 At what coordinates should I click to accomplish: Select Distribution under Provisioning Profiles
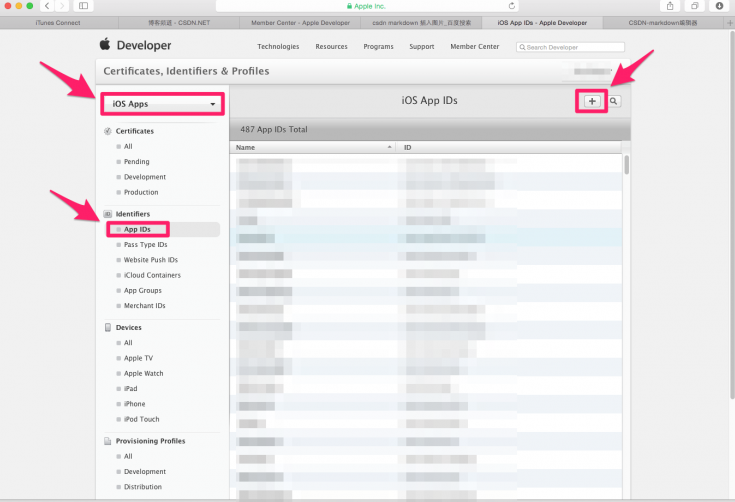(x=142, y=487)
